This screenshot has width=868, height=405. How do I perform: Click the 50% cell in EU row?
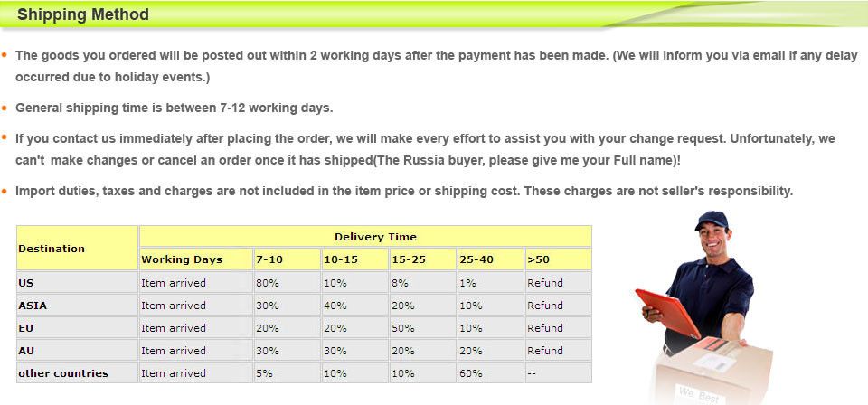pos(423,327)
